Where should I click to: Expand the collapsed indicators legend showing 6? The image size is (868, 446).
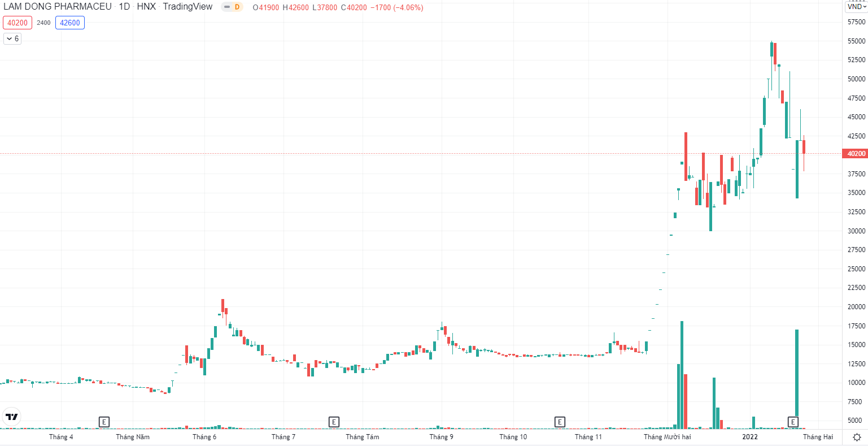[12, 38]
